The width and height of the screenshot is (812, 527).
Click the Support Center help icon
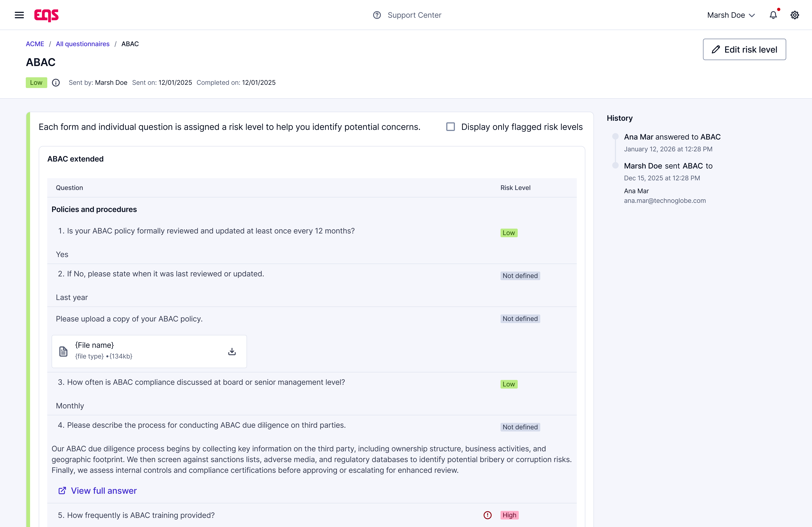tap(377, 15)
